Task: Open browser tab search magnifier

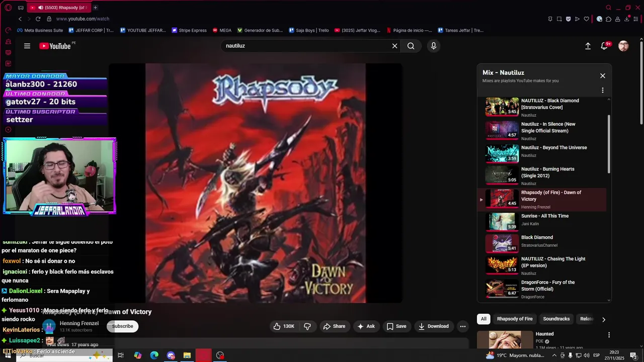Action: pyautogui.click(x=608, y=8)
